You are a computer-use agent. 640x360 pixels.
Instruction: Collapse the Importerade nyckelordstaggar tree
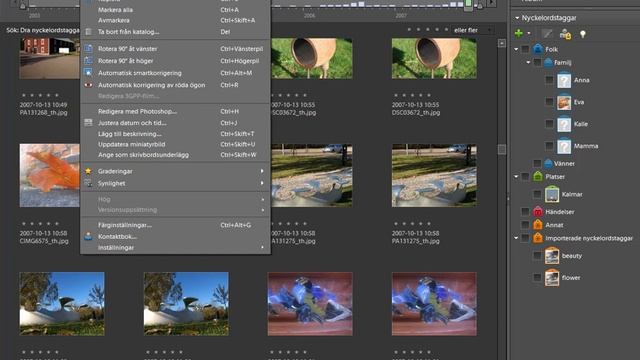point(516,238)
